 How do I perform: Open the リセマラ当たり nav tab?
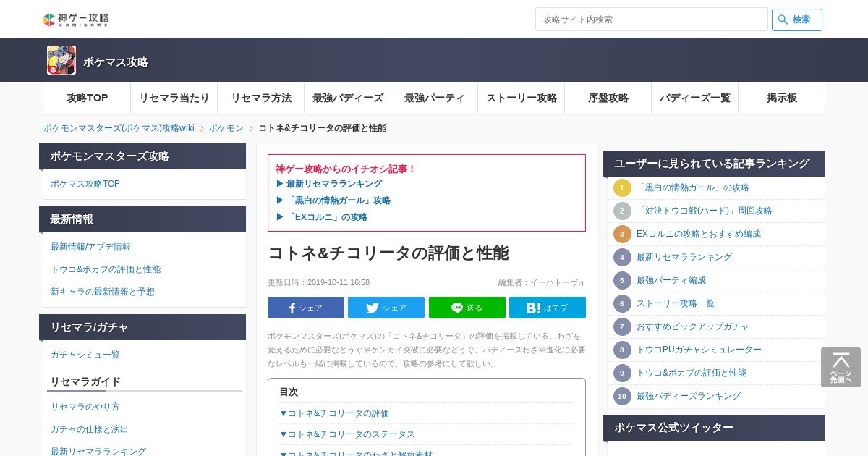[x=174, y=98]
